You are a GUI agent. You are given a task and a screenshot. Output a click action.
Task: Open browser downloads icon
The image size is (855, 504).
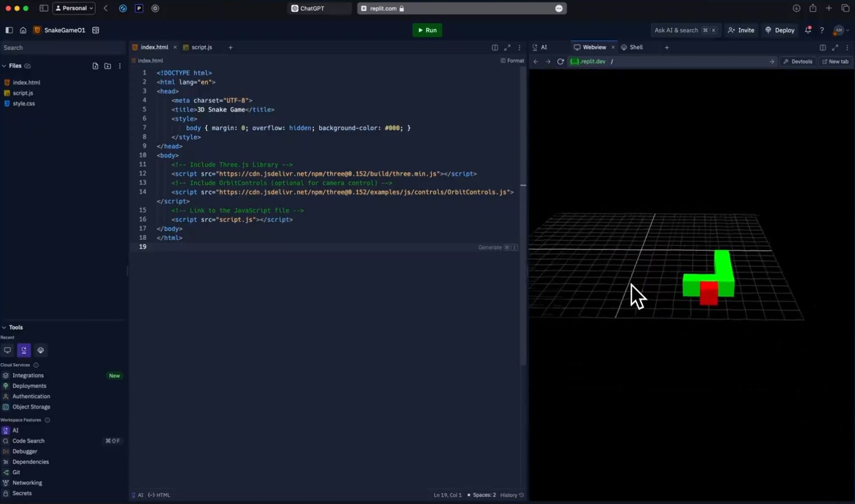tap(796, 8)
